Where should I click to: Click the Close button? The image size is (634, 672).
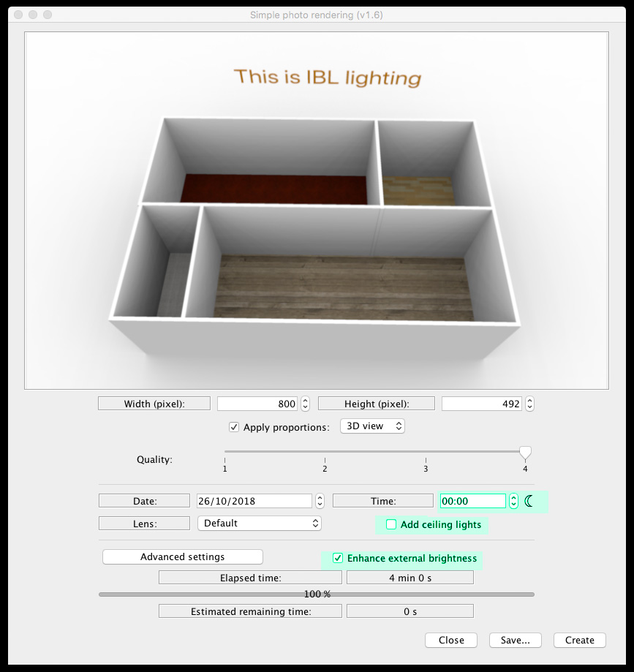click(x=451, y=641)
